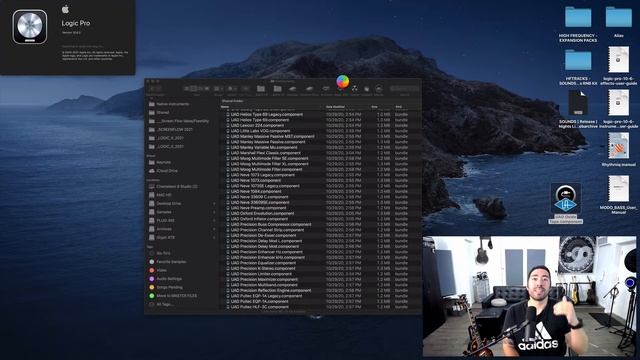This screenshot has width=640, height=360.
Task: Click the webcam video overlay thumbnail
Action: (529, 296)
